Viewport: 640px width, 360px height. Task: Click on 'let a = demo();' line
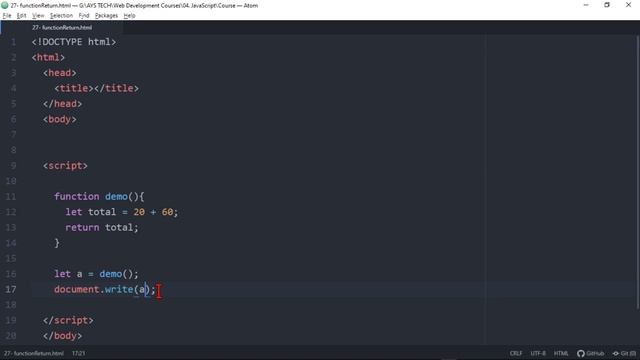[x=96, y=274]
